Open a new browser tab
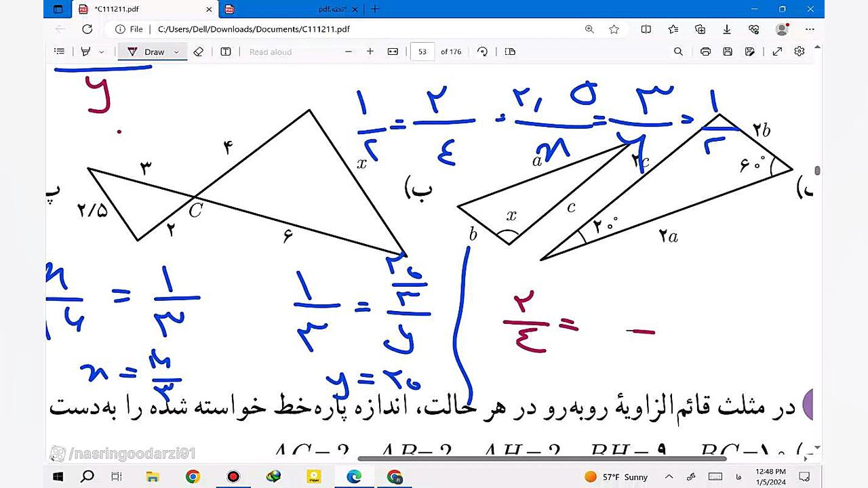Image resolution: width=868 pixels, height=488 pixels. [x=375, y=9]
